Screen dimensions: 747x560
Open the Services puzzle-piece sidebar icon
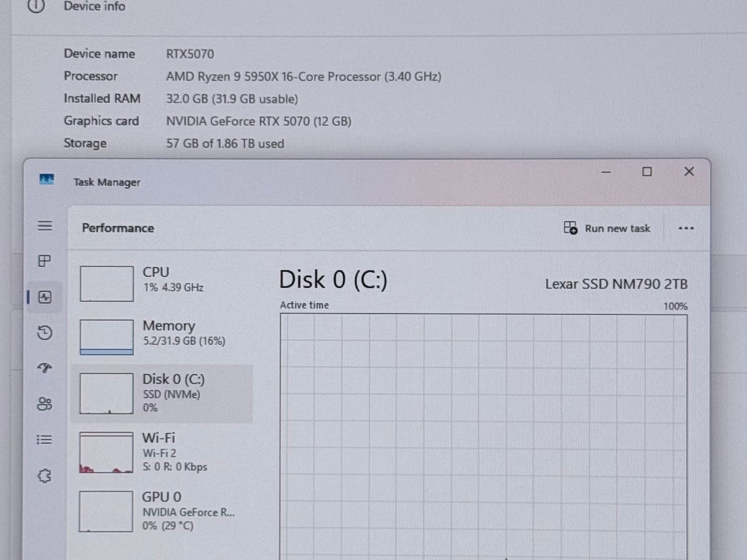coord(44,476)
